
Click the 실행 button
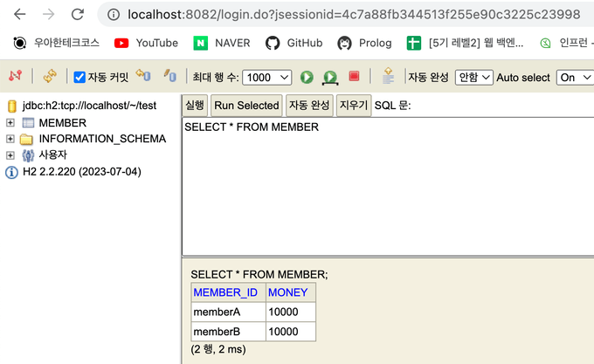(195, 106)
